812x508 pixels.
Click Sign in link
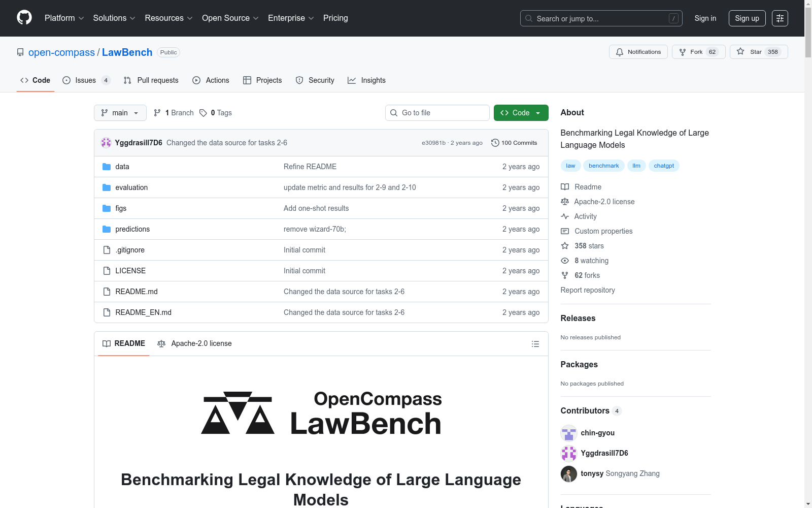(705, 18)
